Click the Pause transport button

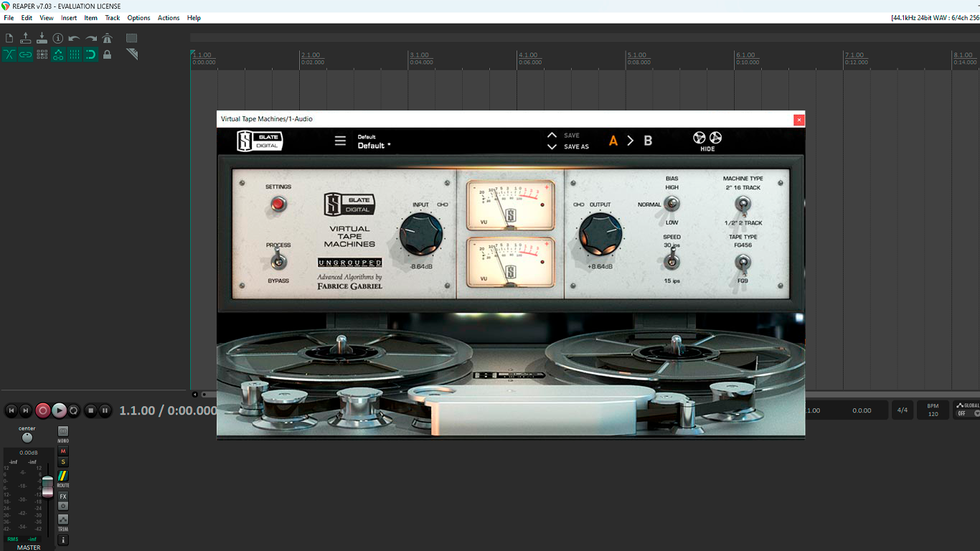(105, 410)
